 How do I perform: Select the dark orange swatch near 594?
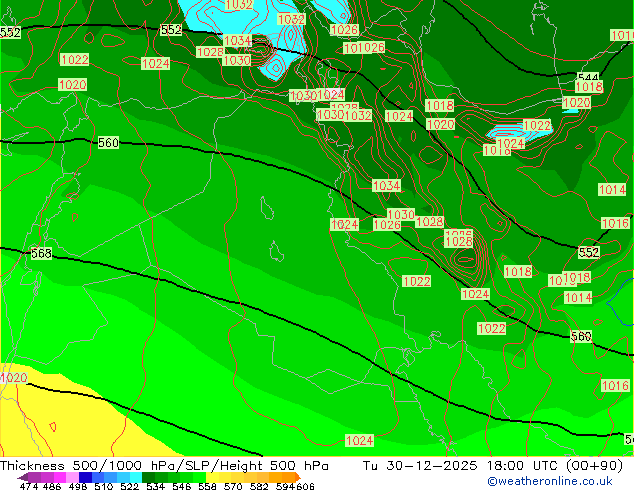pyautogui.click(x=288, y=477)
